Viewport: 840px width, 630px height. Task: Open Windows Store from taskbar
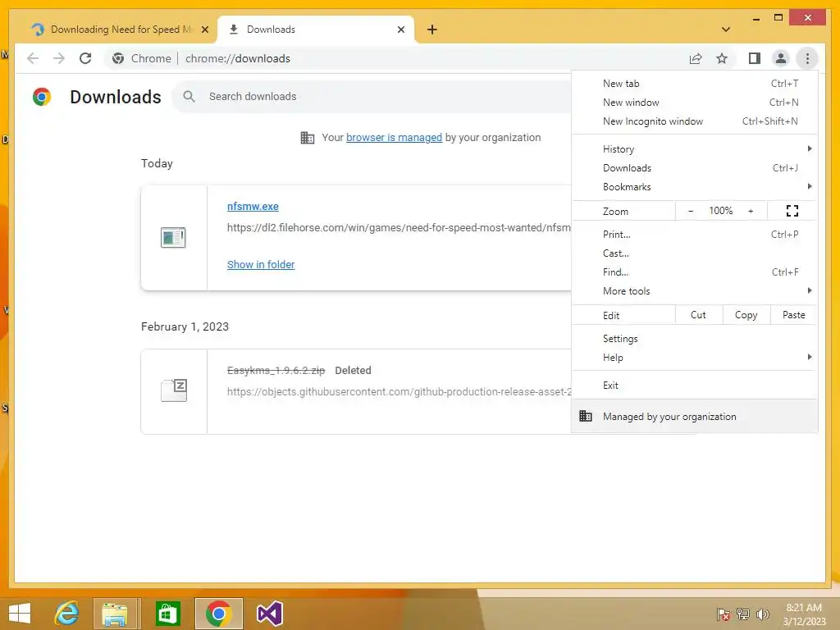(x=167, y=614)
